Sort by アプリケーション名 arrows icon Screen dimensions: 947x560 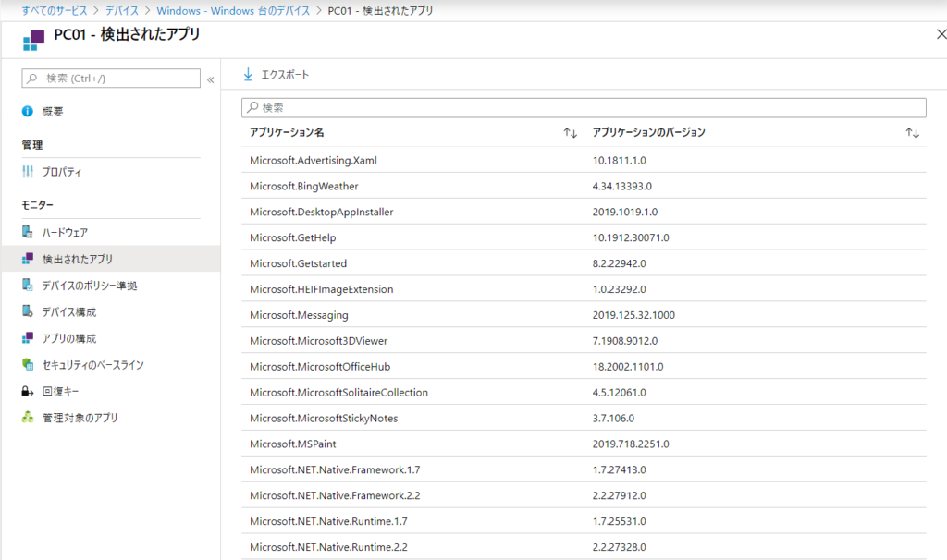570,133
